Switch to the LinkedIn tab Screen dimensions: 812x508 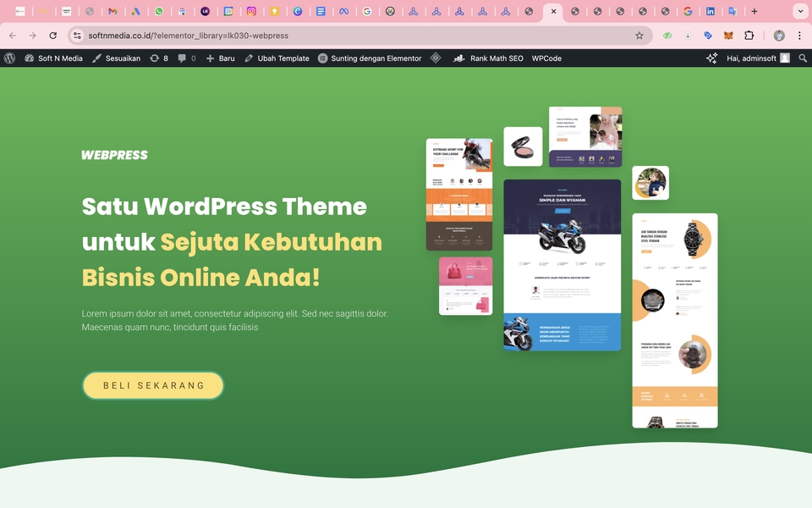point(710,12)
